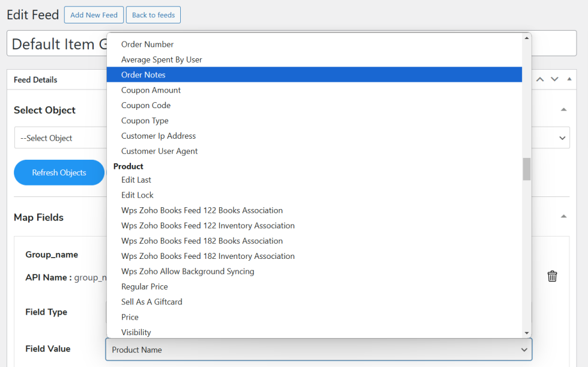Click the Feed Details move-down arrow
588x367 pixels.
pyautogui.click(x=554, y=79)
